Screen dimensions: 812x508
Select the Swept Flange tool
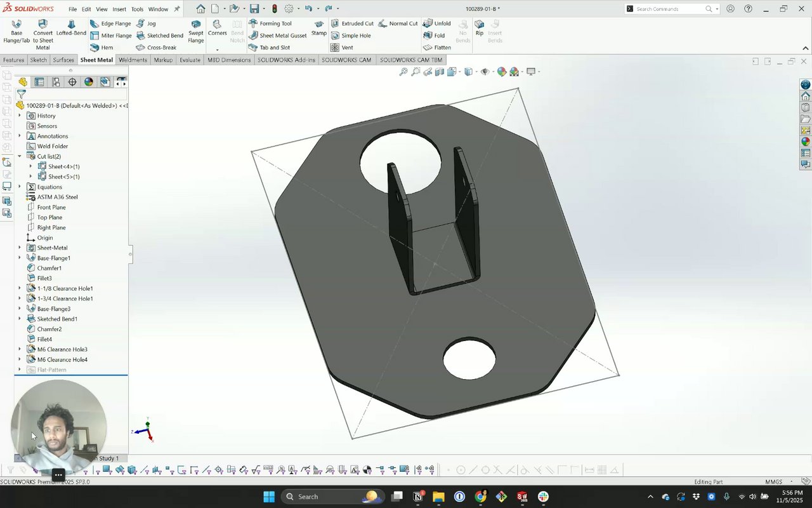coord(196,32)
